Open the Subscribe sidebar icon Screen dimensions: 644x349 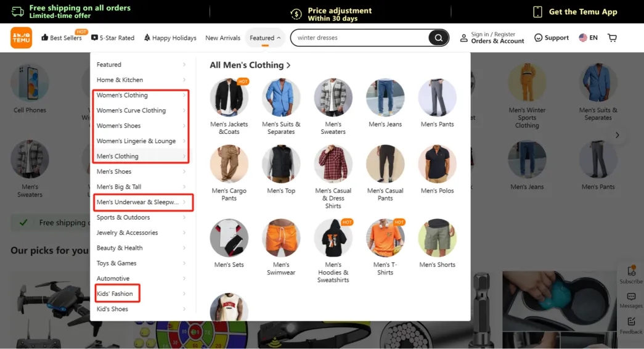[631, 271]
